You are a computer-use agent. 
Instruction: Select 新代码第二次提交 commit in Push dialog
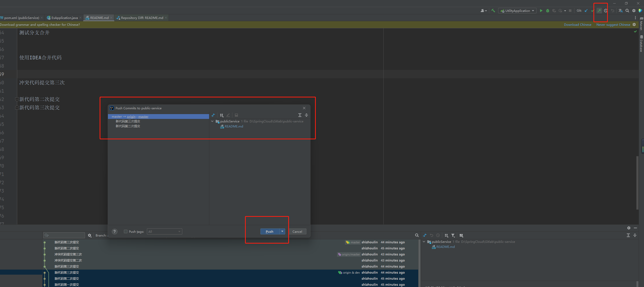coord(128,126)
